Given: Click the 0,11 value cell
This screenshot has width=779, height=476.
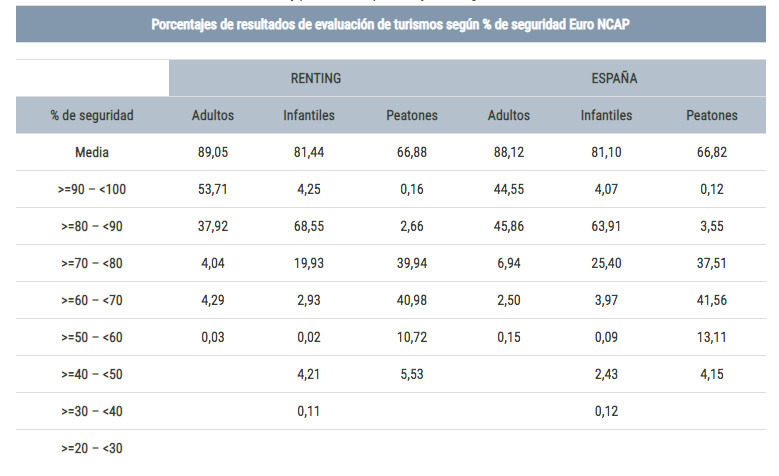Looking at the screenshot, I should click(309, 411).
